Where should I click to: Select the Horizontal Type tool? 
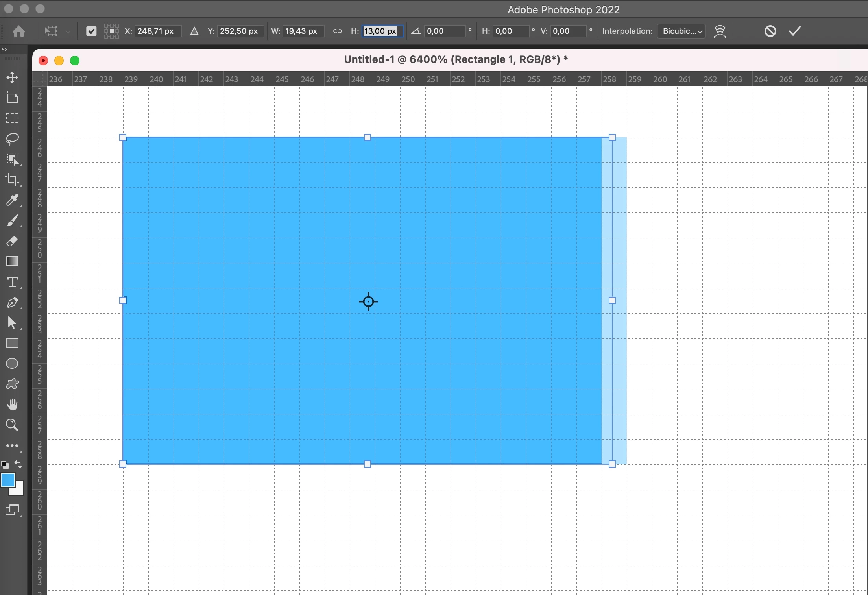[x=12, y=282]
